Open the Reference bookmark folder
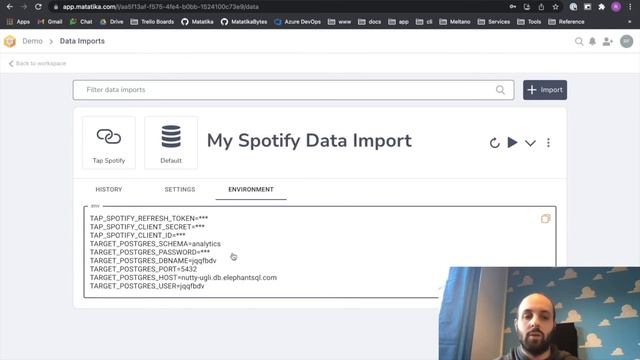This screenshot has height=360, width=640. (567, 22)
